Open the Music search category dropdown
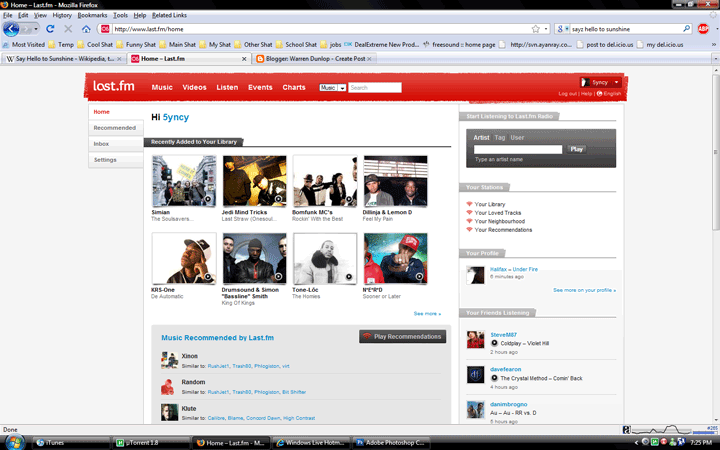This screenshot has height=450, width=720. [x=333, y=88]
